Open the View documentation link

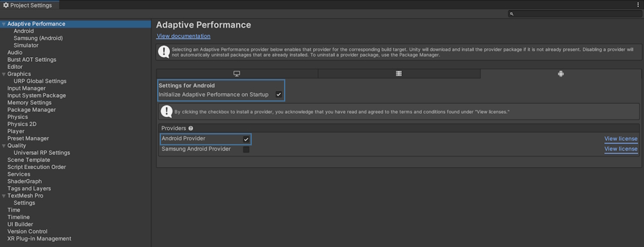[x=184, y=36]
